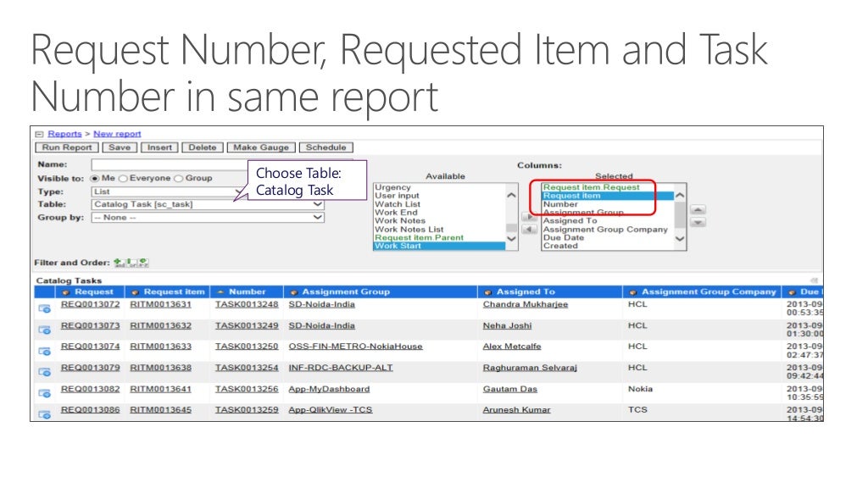This screenshot has height=488, width=868.
Task: Select the Everyone visibility radio button
Action: pos(123,178)
